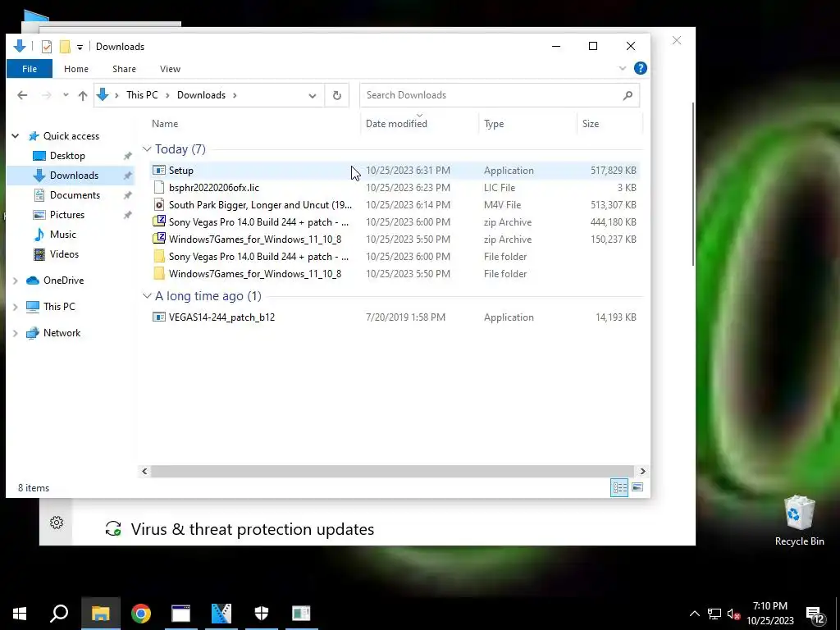Open the Customize Quick Access Toolbar dropdown
Image resolution: width=840 pixels, height=630 pixels.
[x=80, y=47]
